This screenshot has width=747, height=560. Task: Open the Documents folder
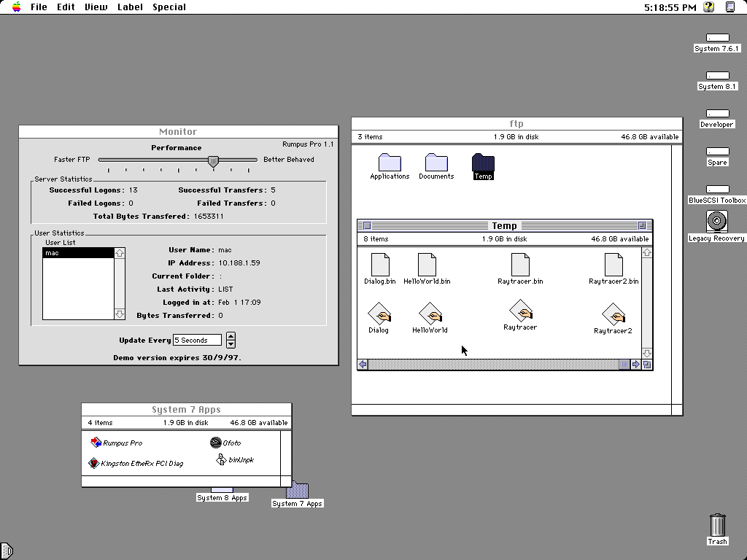tap(436, 165)
